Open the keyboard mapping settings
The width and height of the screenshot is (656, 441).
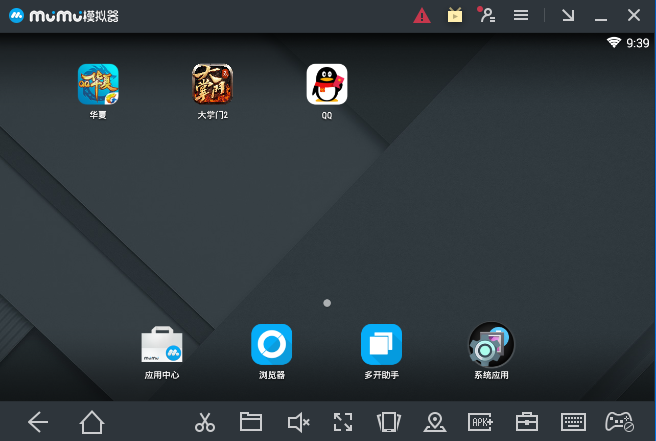(x=573, y=422)
